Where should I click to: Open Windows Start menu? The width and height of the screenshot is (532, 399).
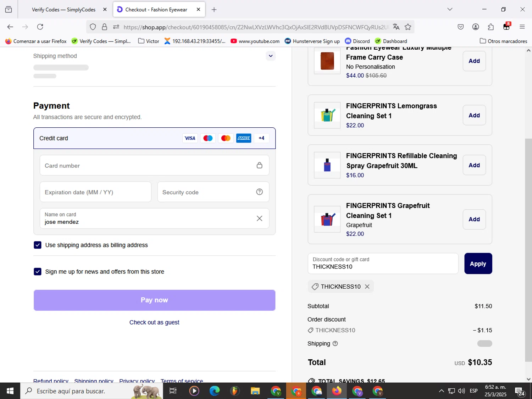pyautogui.click(x=10, y=391)
